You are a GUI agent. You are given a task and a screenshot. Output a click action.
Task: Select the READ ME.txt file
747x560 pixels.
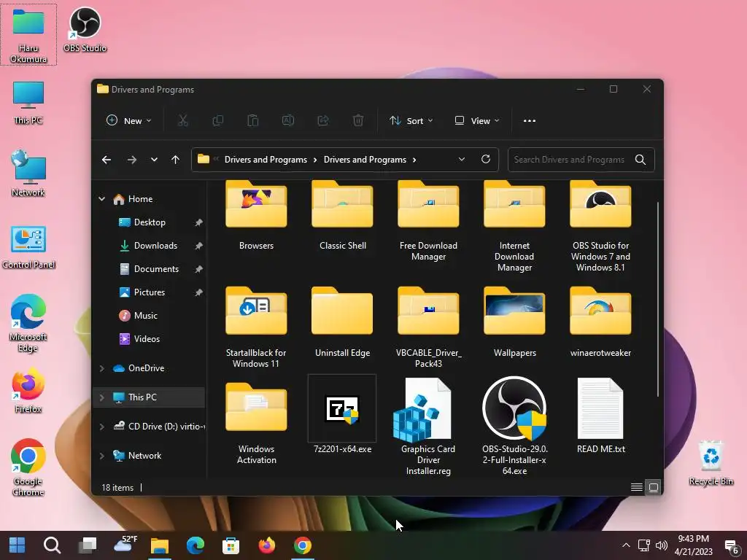pyautogui.click(x=600, y=416)
